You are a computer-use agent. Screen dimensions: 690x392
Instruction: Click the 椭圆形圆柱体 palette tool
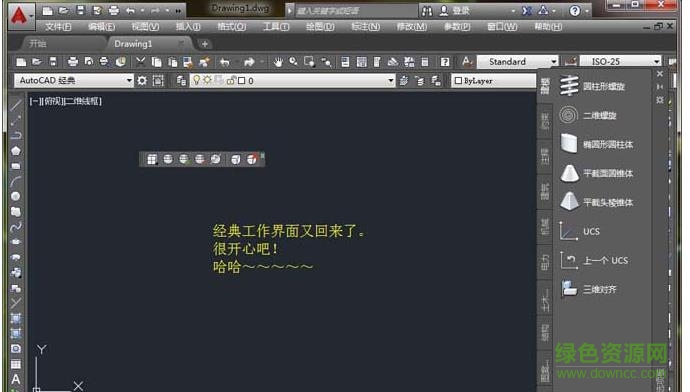[597, 144]
